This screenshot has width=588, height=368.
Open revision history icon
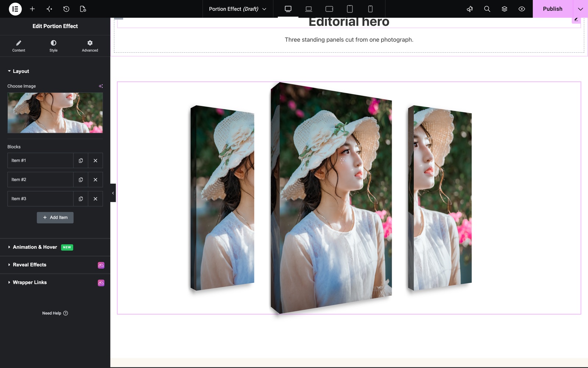tap(66, 9)
